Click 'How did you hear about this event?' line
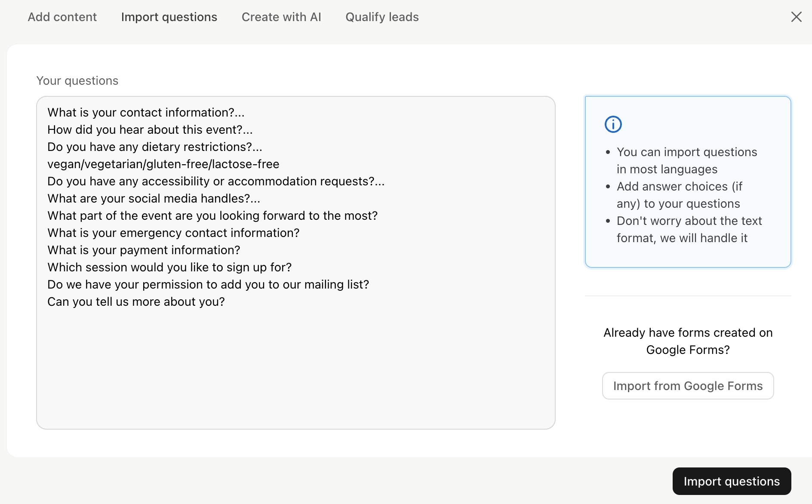The image size is (812, 504). tap(150, 129)
